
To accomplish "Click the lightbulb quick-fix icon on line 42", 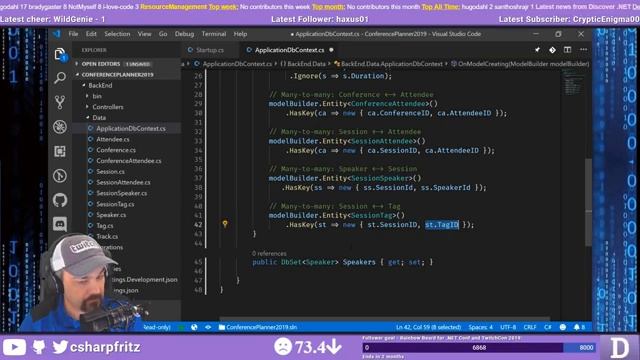I will click(x=225, y=224).
